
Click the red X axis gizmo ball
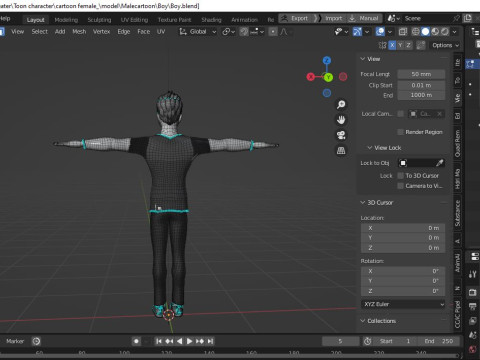[311, 77]
